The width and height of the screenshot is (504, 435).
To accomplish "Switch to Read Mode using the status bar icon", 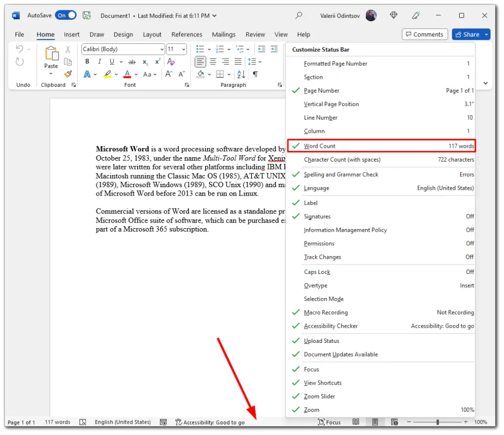I will [356, 422].
